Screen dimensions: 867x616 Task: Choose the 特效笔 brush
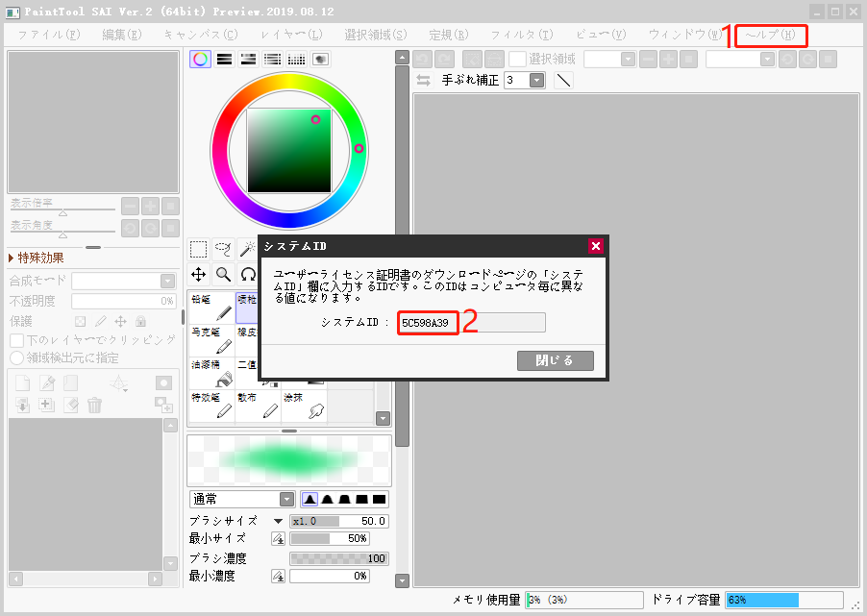pos(211,406)
